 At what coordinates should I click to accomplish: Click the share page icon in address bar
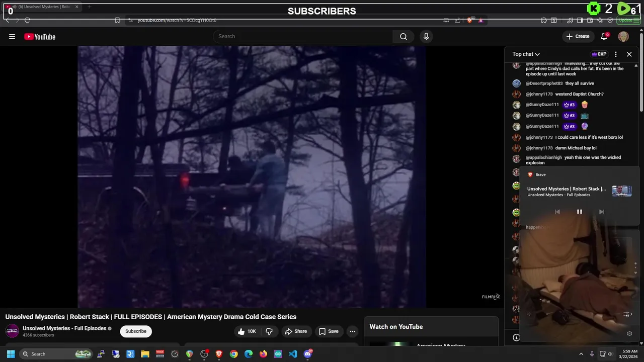tap(457, 20)
